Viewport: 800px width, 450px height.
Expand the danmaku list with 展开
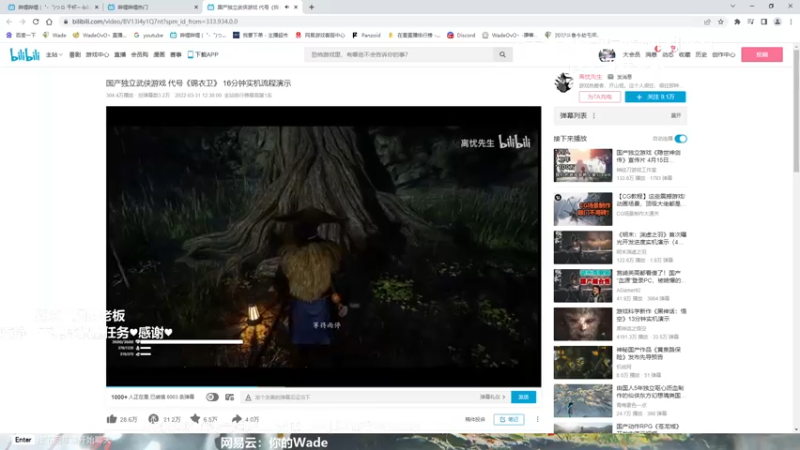tap(676, 116)
